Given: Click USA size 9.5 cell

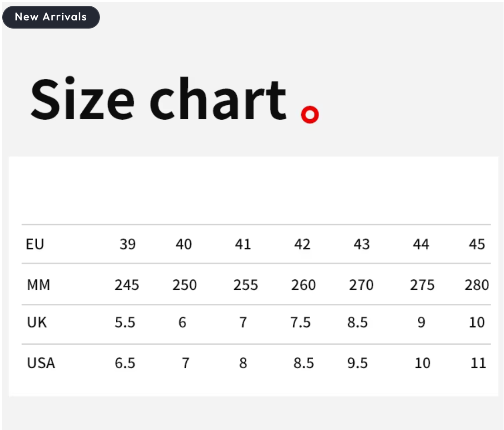Looking at the screenshot, I should coord(357,363).
